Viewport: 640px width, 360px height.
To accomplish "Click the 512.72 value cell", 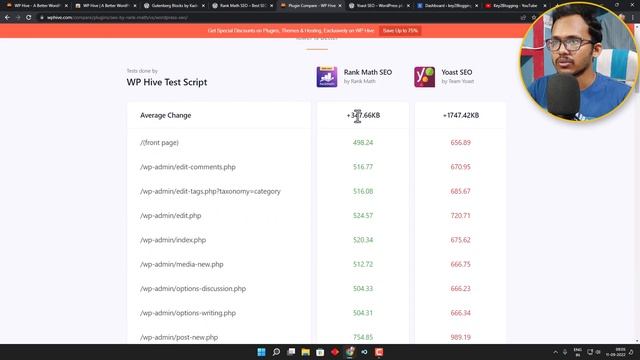I will pyautogui.click(x=363, y=264).
